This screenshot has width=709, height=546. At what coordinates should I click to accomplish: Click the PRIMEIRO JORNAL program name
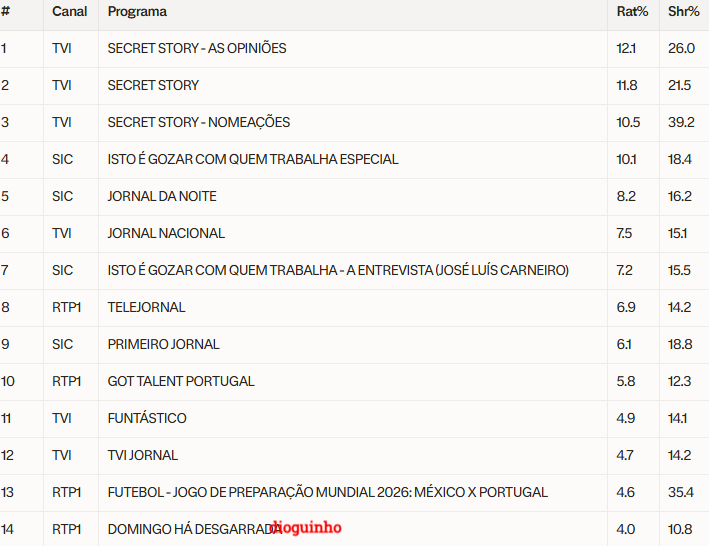tap(163, 344)
